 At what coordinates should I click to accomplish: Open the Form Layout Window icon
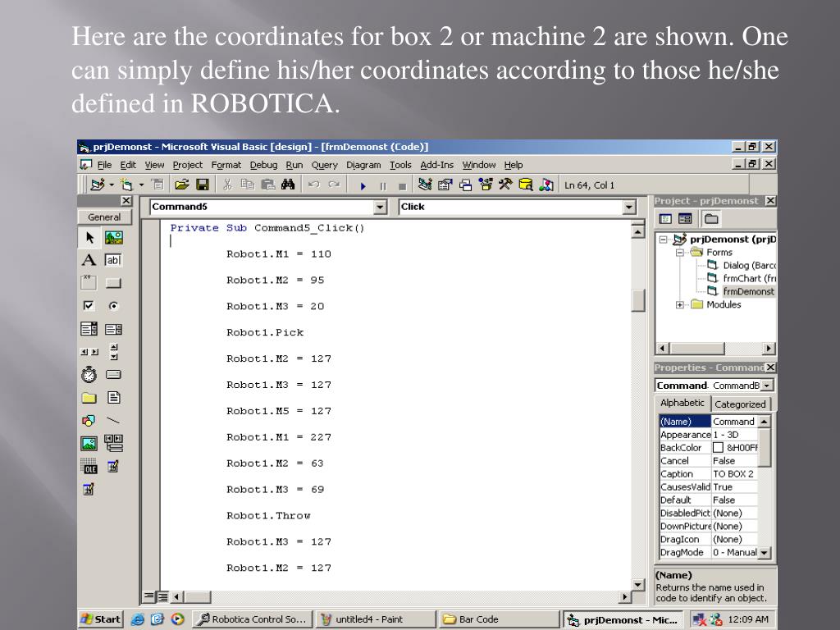[x=466, y=185]
